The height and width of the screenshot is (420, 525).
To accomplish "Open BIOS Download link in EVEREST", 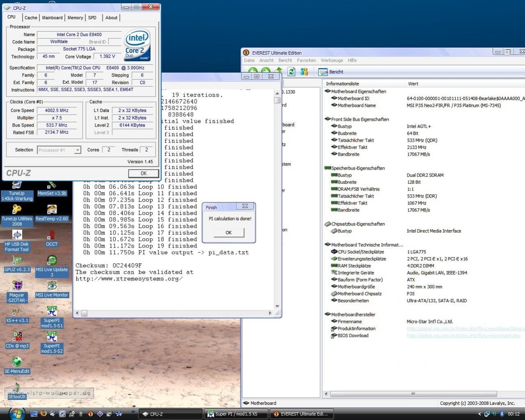I will click(353, 335).
